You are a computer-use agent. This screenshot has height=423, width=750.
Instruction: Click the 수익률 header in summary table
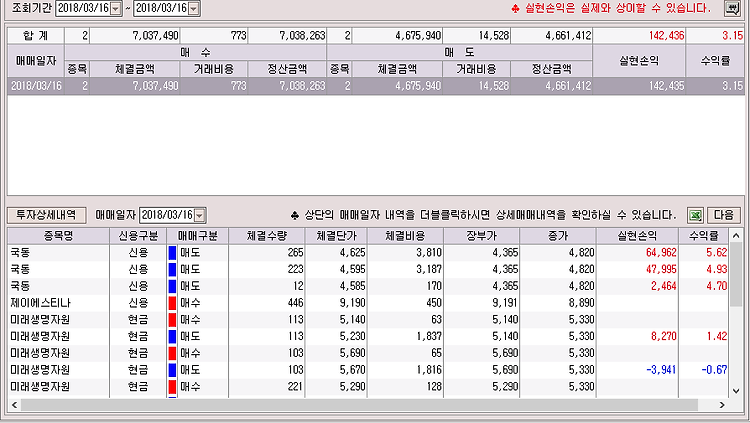coord(715,61)
